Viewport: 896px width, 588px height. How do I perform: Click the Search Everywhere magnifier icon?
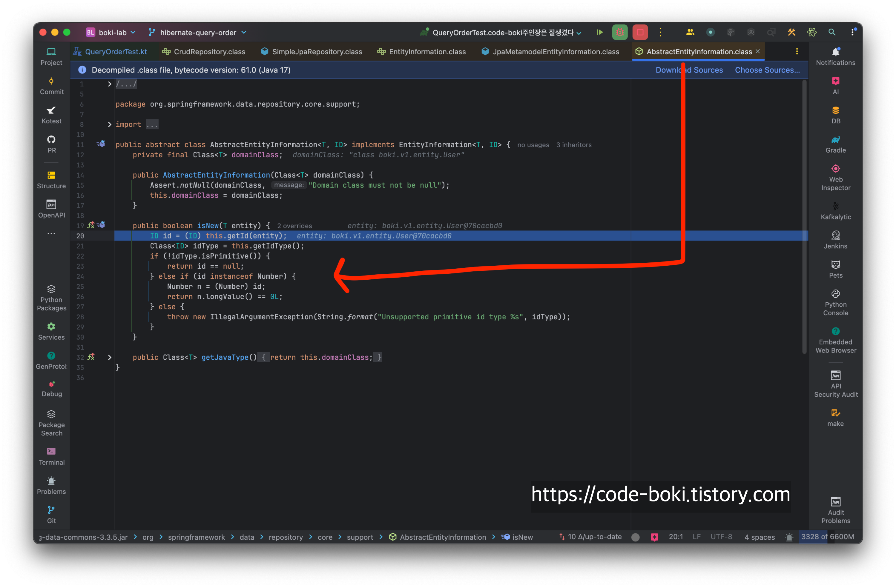pos(831,32)
